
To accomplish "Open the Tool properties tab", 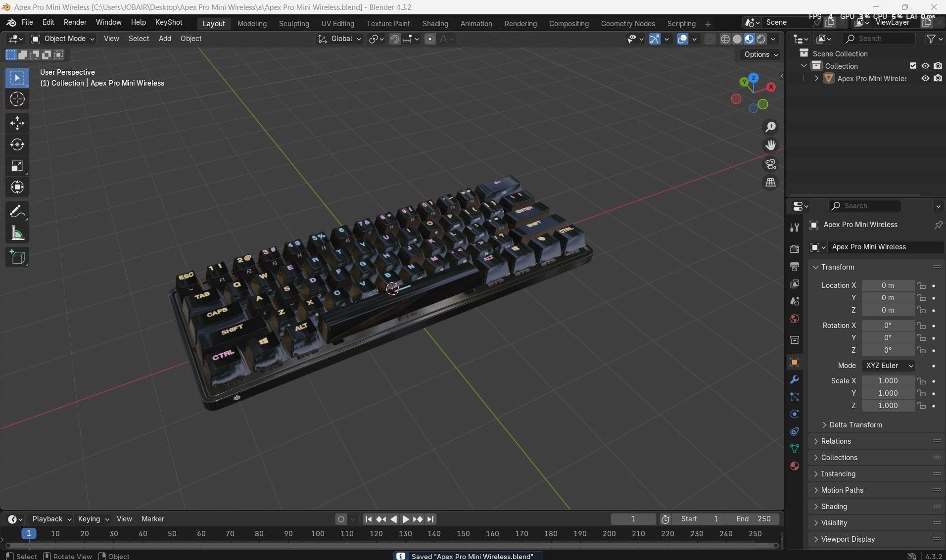I will [795, 228].
